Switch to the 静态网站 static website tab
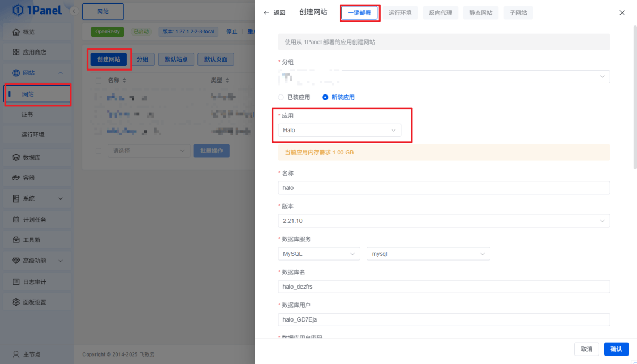The height and width of the screenshot is (364, 637). pos(480,13)
